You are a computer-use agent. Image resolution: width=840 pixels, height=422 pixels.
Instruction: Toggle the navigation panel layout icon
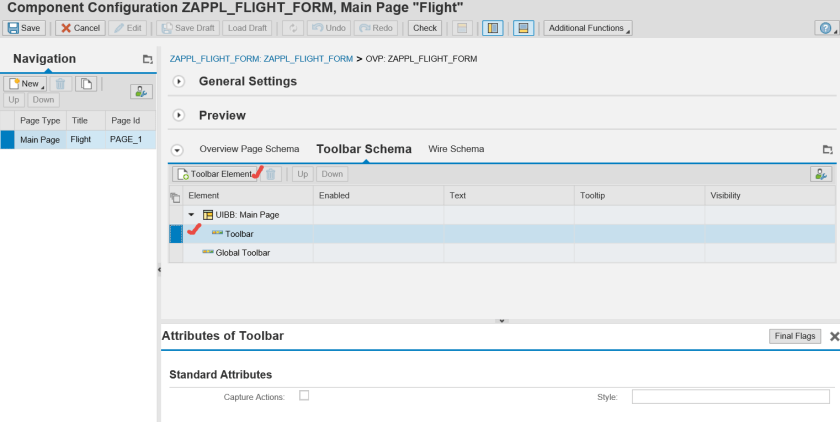(x=492, y=28)
